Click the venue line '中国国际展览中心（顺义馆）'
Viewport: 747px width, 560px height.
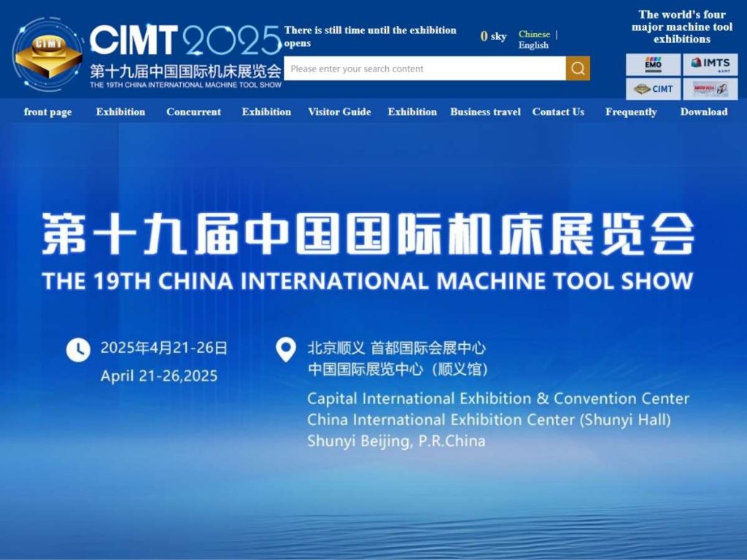tap(398, 369)
